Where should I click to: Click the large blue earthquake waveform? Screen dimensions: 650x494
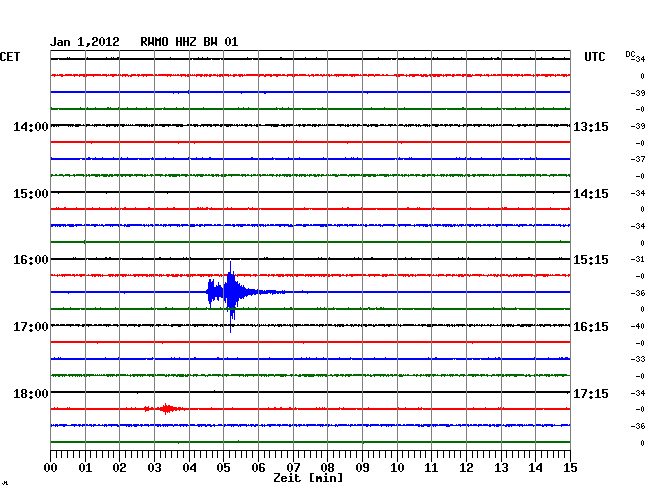click(x=232, y=293)
